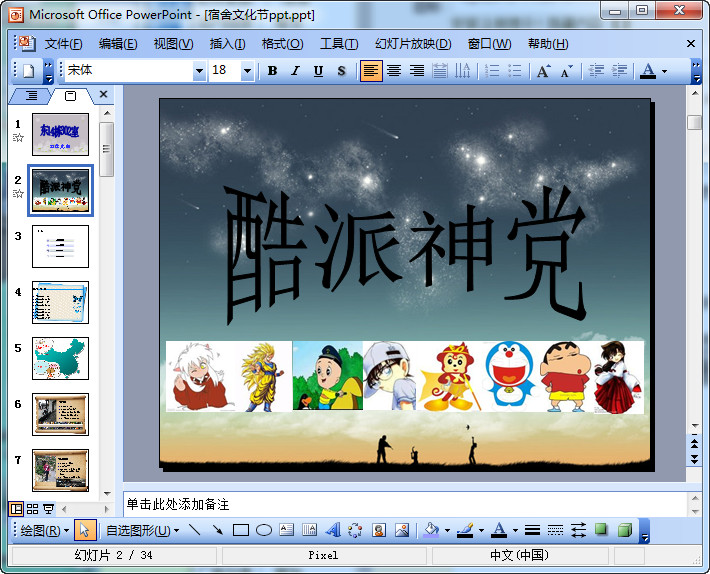Insert vertical Text Box
The width and height of the screenshot is (710, 574).
(x=309, y=530)
